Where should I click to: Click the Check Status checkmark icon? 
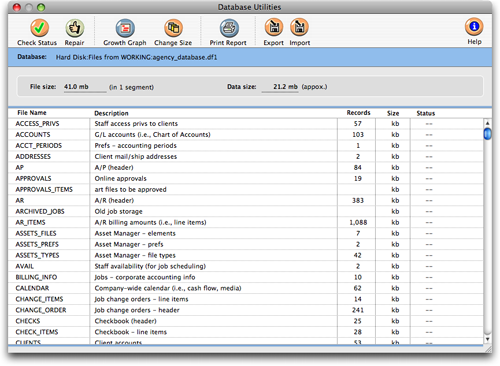[39, 28]
